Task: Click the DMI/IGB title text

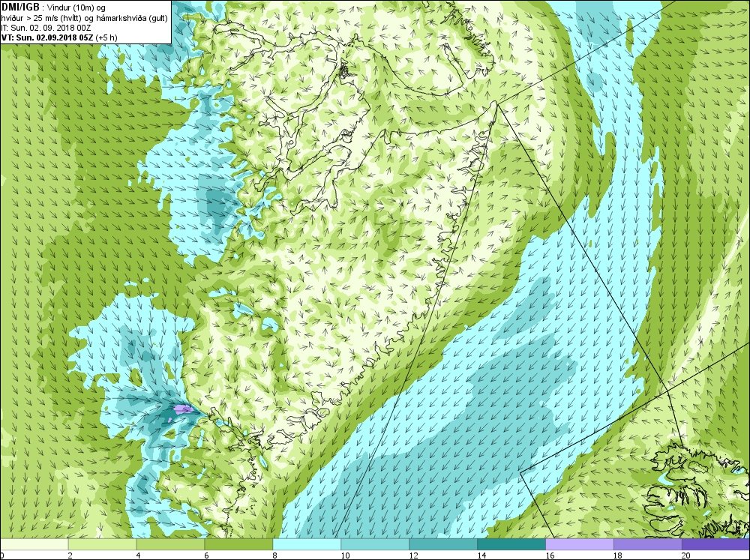Action: tap(20, 7)
